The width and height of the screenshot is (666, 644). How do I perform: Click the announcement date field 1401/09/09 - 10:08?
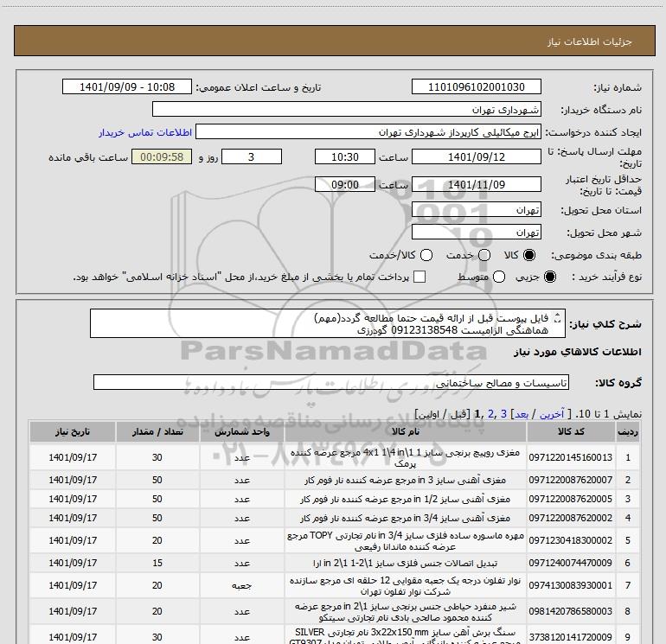127,86
